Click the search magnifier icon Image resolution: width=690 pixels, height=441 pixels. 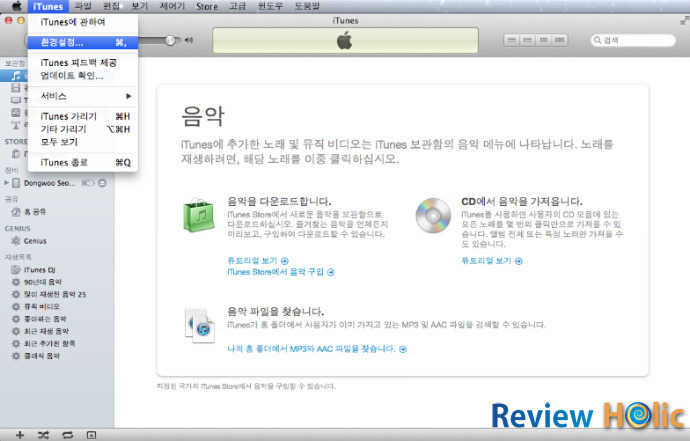tap(598, 40)
